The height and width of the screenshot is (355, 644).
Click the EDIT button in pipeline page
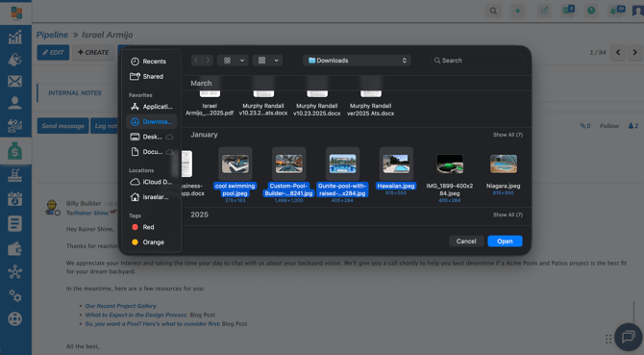(53, 53)
